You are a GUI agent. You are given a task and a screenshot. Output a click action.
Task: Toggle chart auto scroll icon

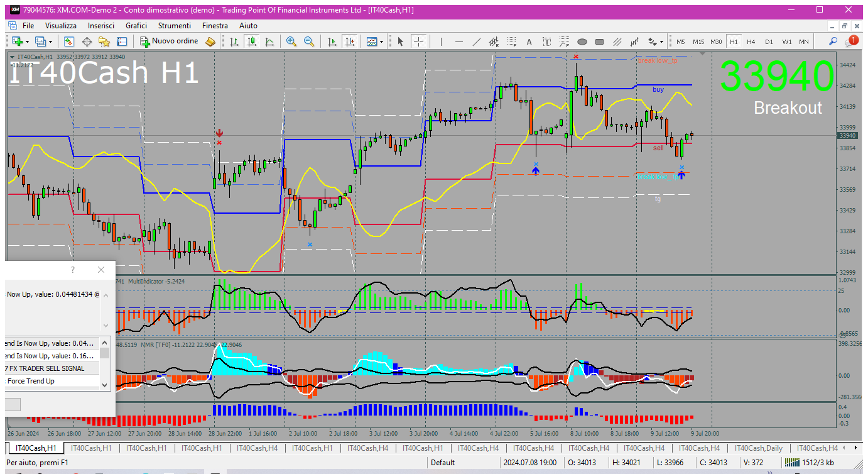click(332, 41)
